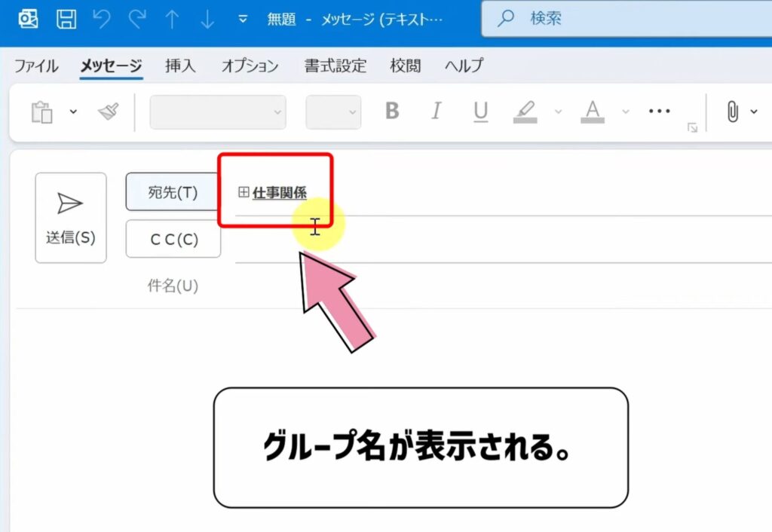Toggle underline formatting
Image resolution: width=772 pixels, height=532 pixels.
tap(480, 111)
